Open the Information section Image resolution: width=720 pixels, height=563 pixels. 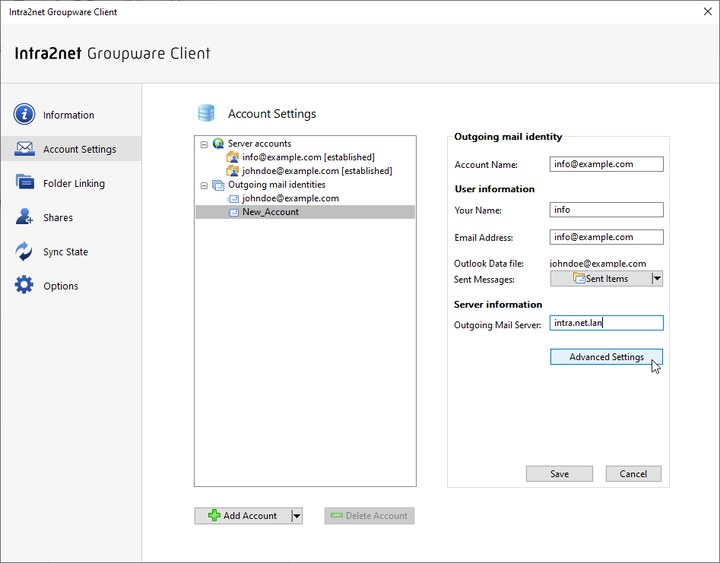pos(71,114)
